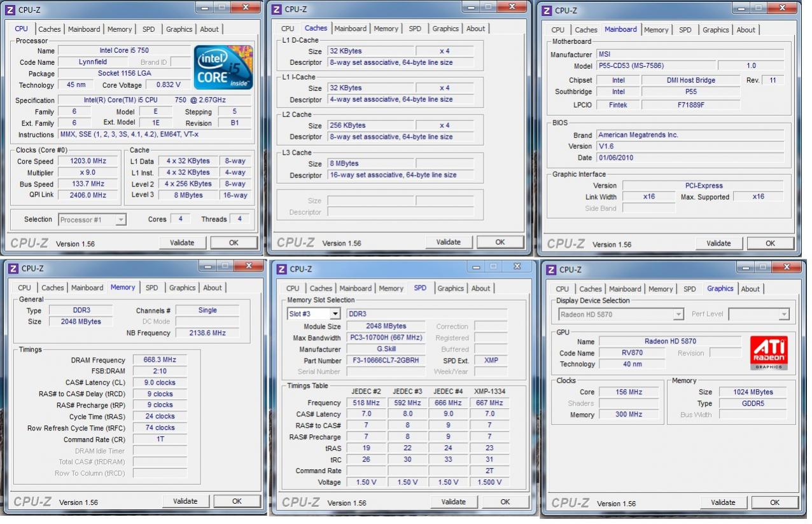Image resolution: width=812 pixels, height=524 pixels.
Task: Click the Intel Core i5 logo
Action: pos(223,67)
